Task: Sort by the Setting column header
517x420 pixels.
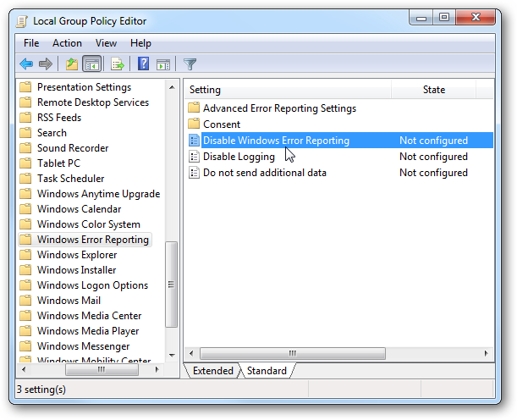Action: tap(288, 90)
